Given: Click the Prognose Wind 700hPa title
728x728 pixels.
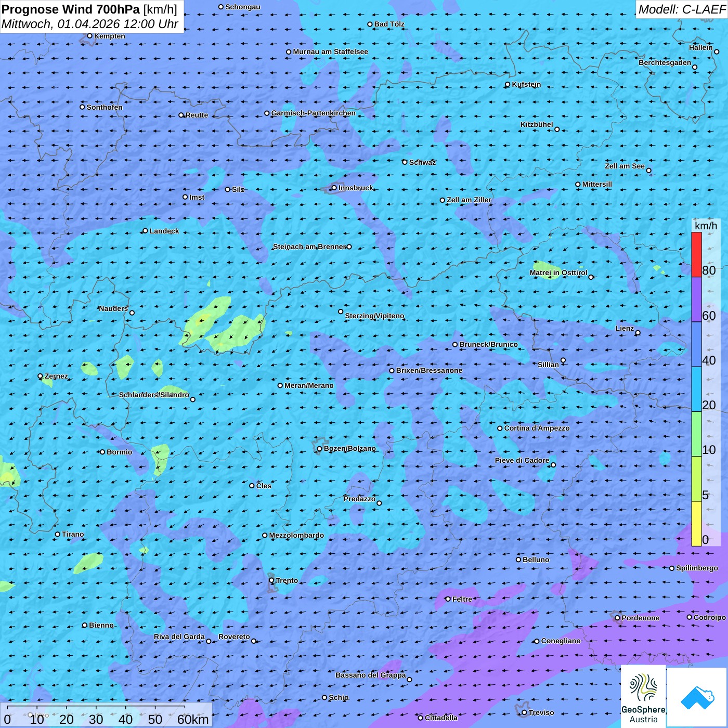Looking at the screenshot, I should 89,9.
